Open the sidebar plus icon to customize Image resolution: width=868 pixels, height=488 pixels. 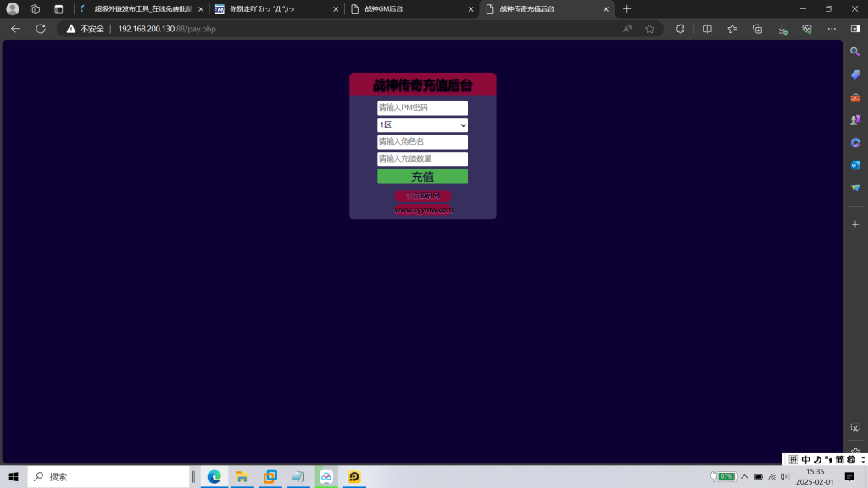(855, 224)
